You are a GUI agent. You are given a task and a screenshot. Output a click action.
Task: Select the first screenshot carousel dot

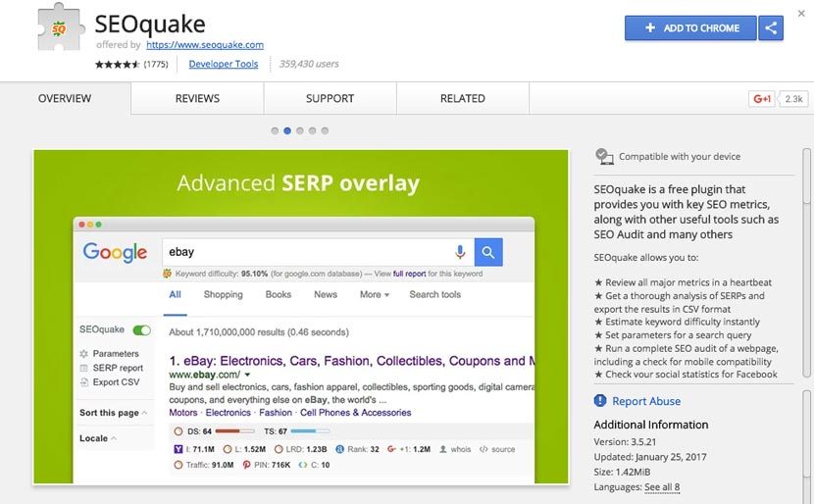[275, 130]
